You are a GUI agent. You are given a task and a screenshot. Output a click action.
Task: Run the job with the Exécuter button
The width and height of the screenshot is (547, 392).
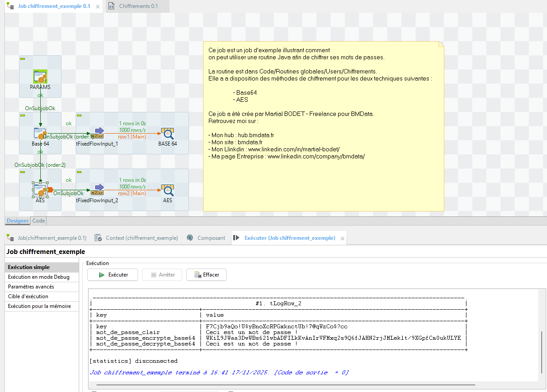coord(112,274)
